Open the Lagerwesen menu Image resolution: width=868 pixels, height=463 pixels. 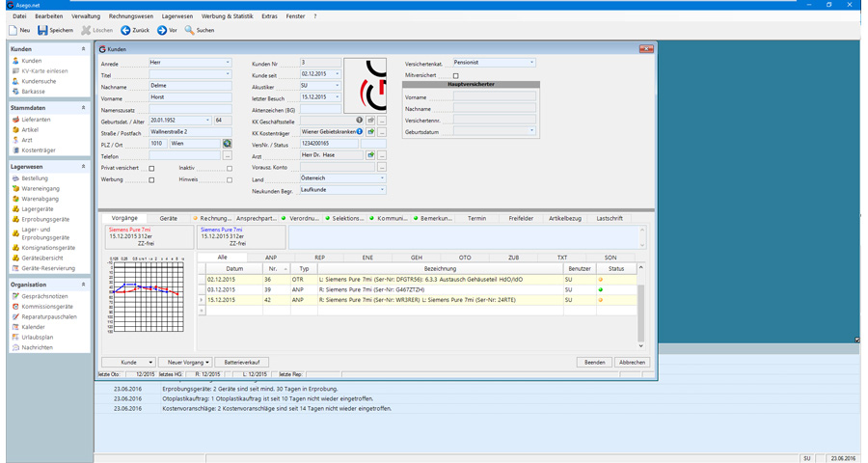tap(177, 16)
